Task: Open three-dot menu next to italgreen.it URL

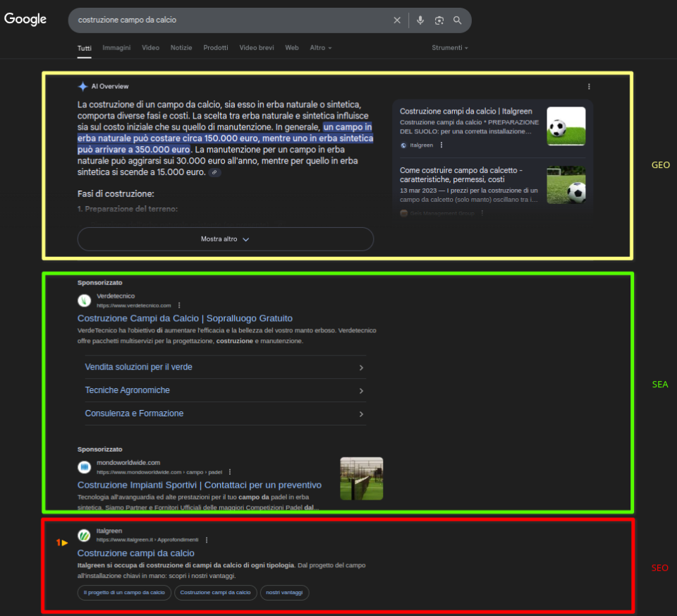Action: [207, 540]
